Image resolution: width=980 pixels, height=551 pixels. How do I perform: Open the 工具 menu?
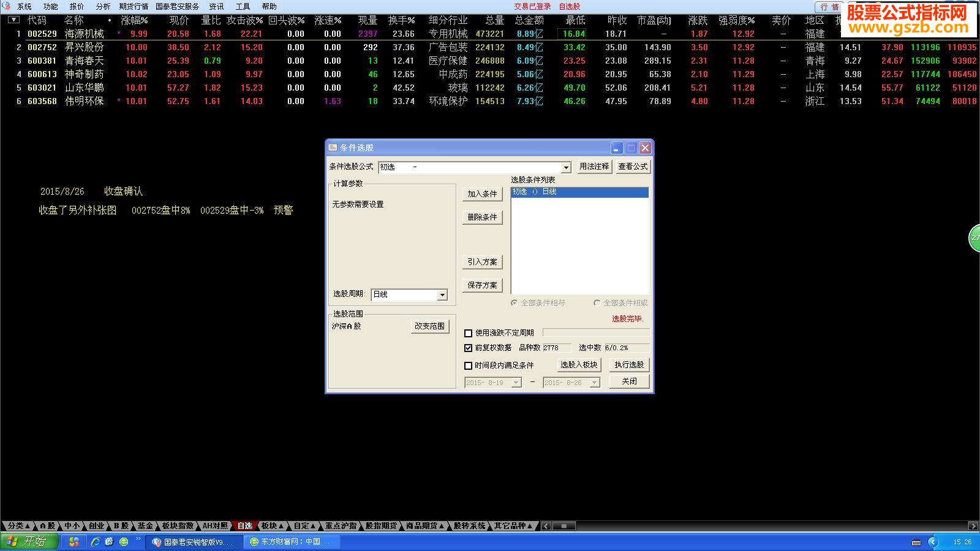click(x=243, y=7)
